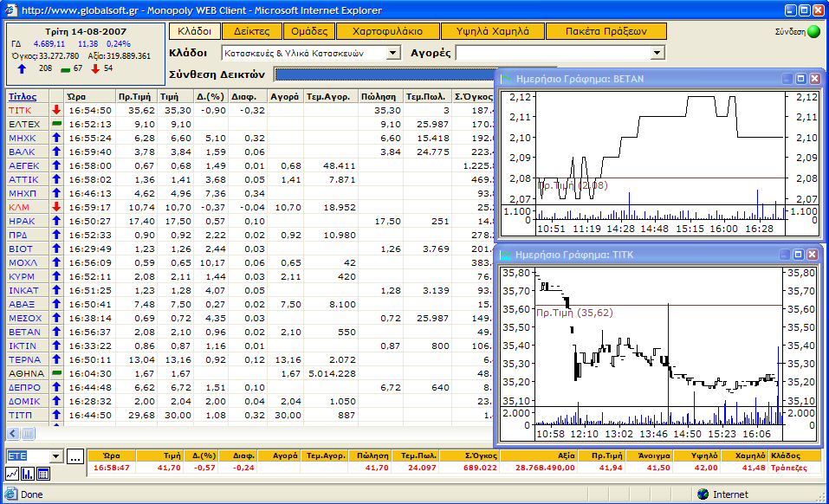This screenshot has width=829, height=504.
Task: Click blue up arrow in ΤΕΡΝΑ row
Action: pyautogui.click(x=56, y=359)
